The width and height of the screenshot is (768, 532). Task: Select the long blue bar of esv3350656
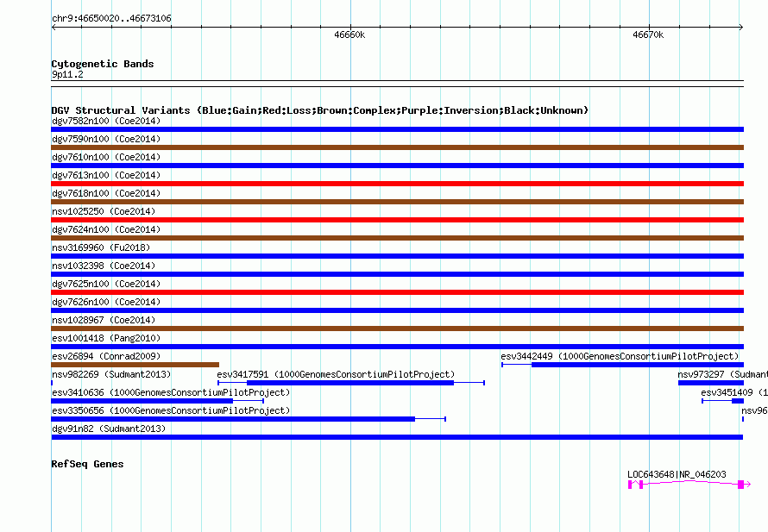[233, 419]
